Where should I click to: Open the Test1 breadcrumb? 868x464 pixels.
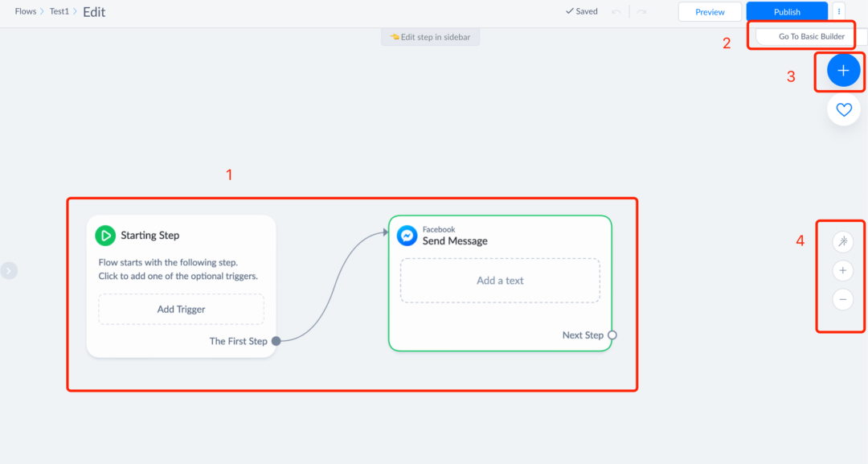pos(59,11)
